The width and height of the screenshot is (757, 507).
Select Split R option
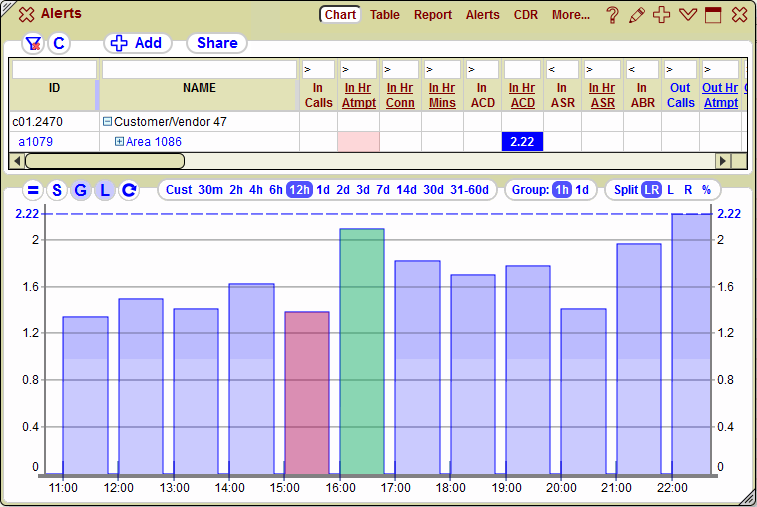[688, 190]
